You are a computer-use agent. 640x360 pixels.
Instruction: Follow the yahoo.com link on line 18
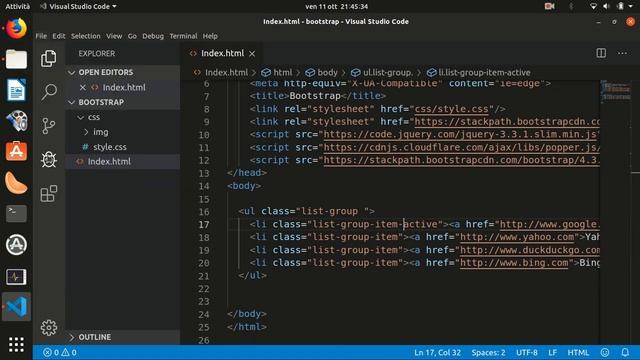[x=517, y=237]
